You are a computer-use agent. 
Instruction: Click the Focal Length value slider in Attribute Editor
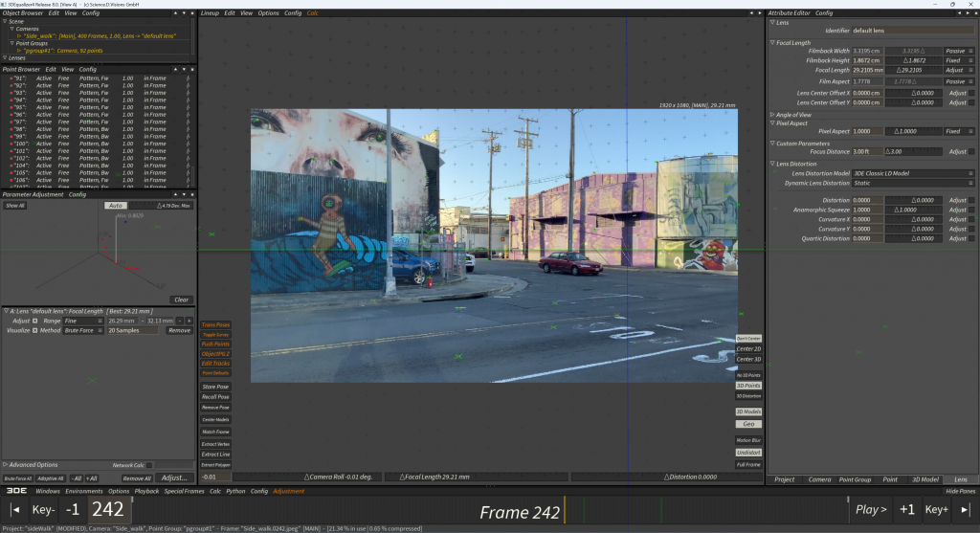913,71
